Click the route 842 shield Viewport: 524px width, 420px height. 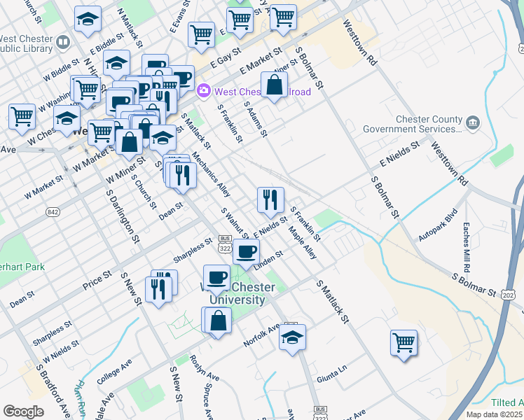coord(53,212)
